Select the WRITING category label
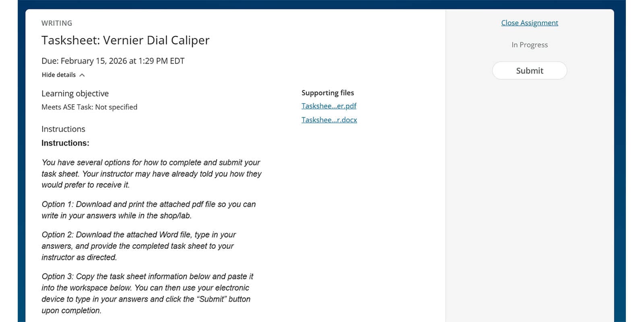Screen dimensions: 644x322 pos(57,23)
